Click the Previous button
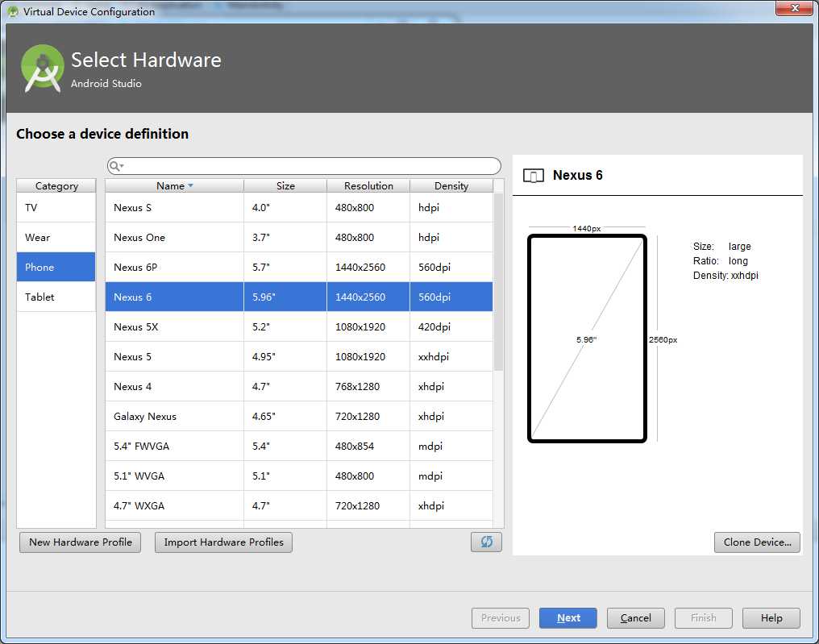The height and width of the screenshot is (644, 819). (x=501, y=618)
